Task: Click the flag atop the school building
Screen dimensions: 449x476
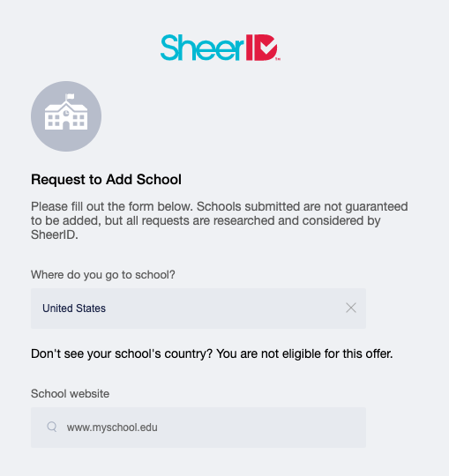Action: 71,97
